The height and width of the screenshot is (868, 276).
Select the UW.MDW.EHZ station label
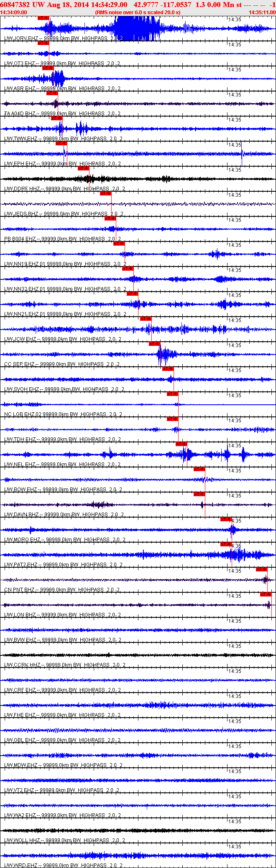click(x=64, y=765)
